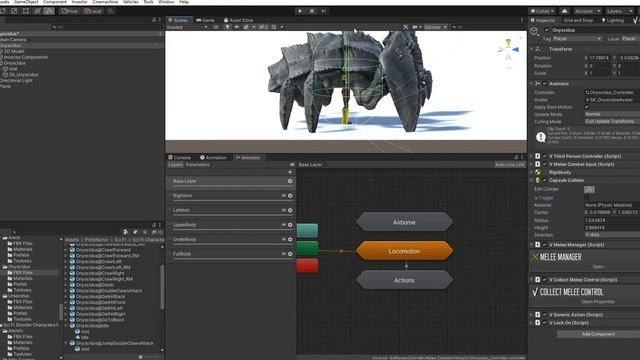The image size is (640, 360).
Task: Disable the Animator component checkbox
Action: [x=544, y=84]
